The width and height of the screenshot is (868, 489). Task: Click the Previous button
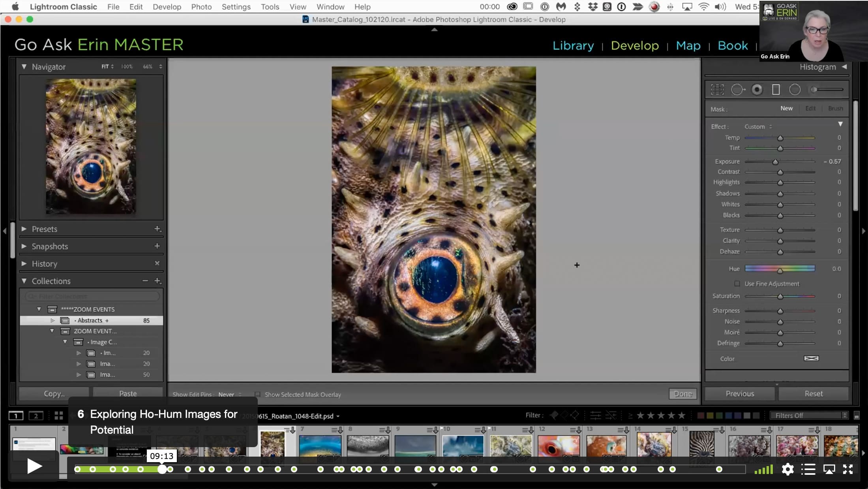(740, 393)
